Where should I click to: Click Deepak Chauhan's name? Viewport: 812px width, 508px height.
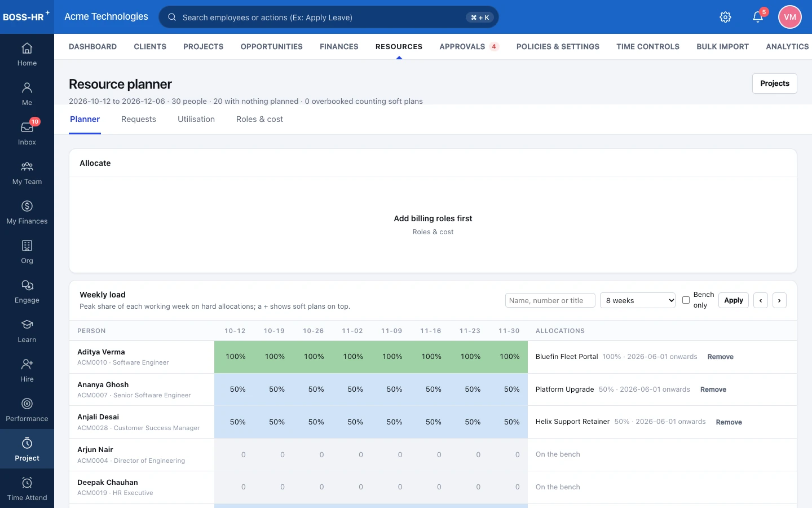108,483
